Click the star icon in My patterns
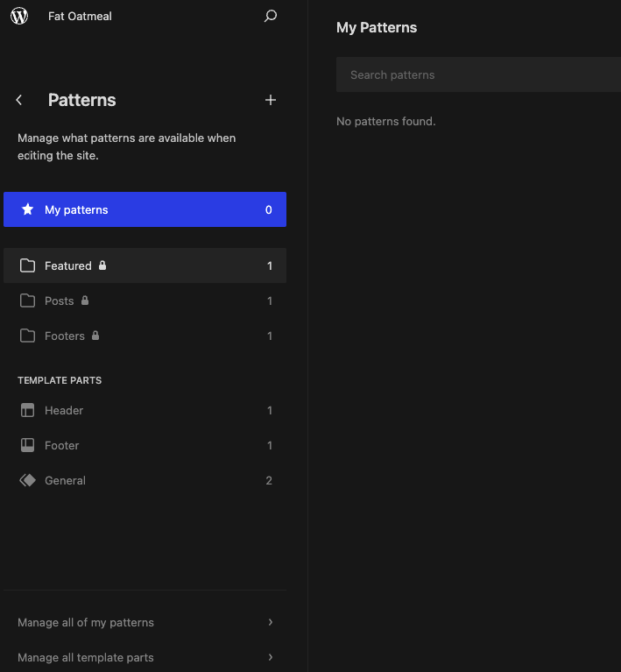The width and height of the screenshot is (621, 672). tap(28, 209)
